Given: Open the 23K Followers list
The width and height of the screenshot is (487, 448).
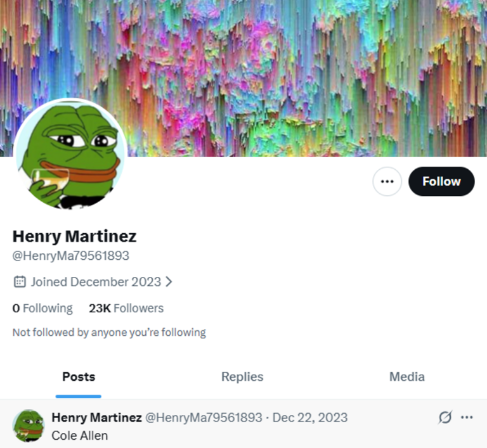Looking at the screenshot, I should (x=126, y=309).
